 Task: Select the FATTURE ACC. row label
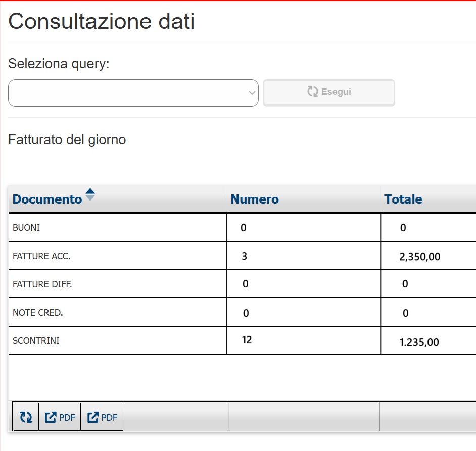[x=41, y=256]
